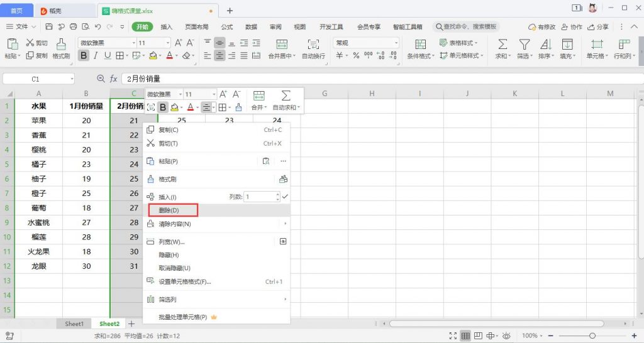
Task: Click the unsaved changes (有修改) cloud button
Action: coord(541,26)
